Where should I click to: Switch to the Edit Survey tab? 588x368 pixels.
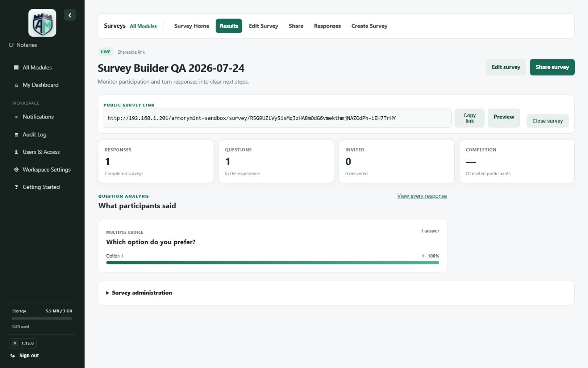[263, 26]
